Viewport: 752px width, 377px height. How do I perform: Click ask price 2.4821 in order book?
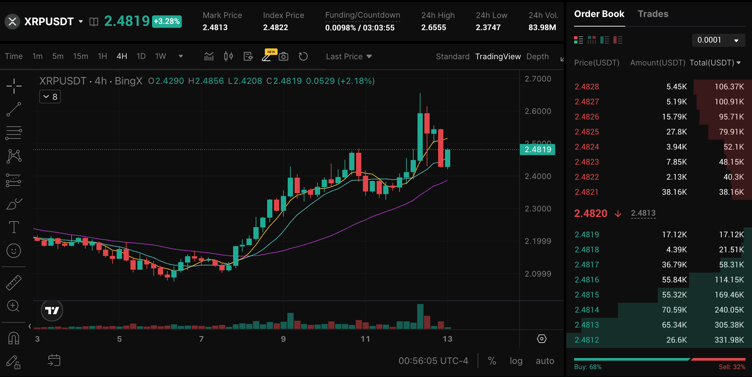click(587, 192)
